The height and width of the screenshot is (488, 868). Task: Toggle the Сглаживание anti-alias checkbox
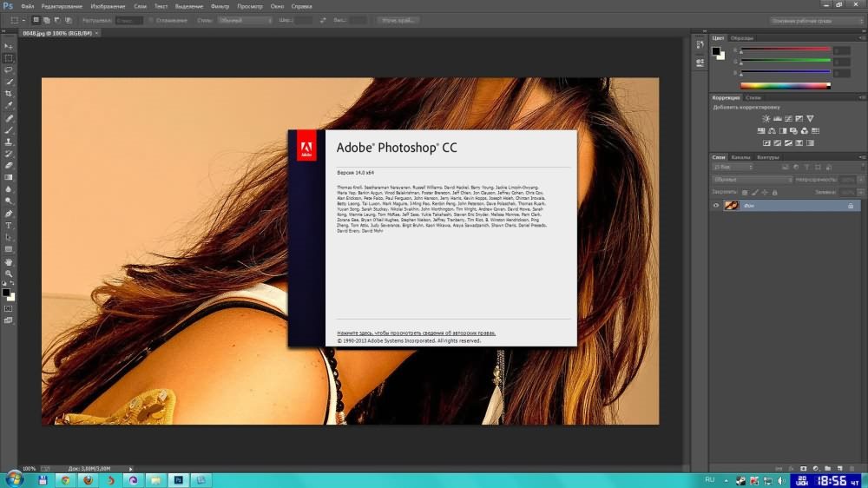coord(152,20)
